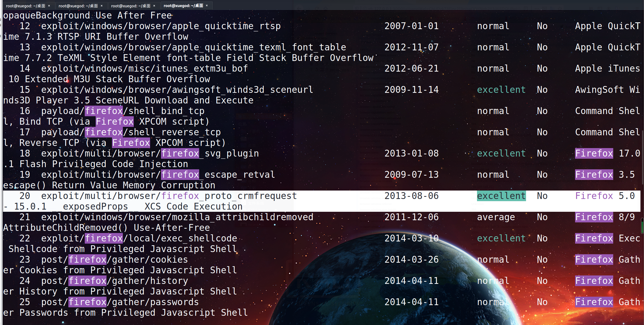The height and width of the screenshot is (325, 644).
Task: Click 'normal' rank in shell_bind_tcp row
Action: [493, 111]
